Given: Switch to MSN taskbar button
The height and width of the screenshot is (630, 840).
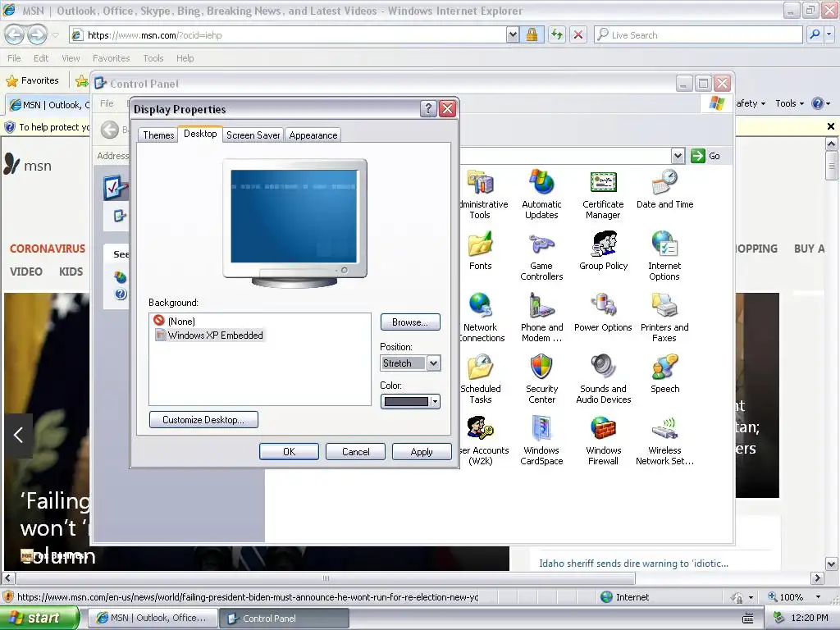Looking at the screenshot, I should 152,618.
